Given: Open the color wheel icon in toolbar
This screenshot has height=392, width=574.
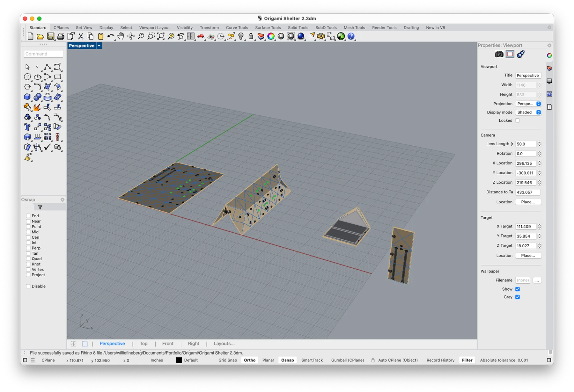Looking at the screenshot, I should coord(271,36).
